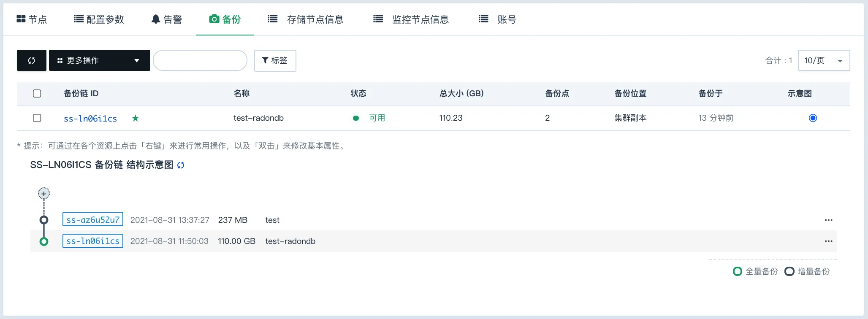Viewport: 868px width, 319px height.
Task: Open the 更多操作 dropdown
Action: tap(100, 60)
